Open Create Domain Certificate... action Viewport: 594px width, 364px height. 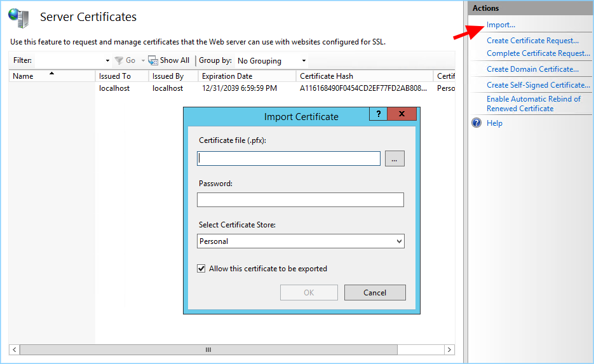coord(532,69)
